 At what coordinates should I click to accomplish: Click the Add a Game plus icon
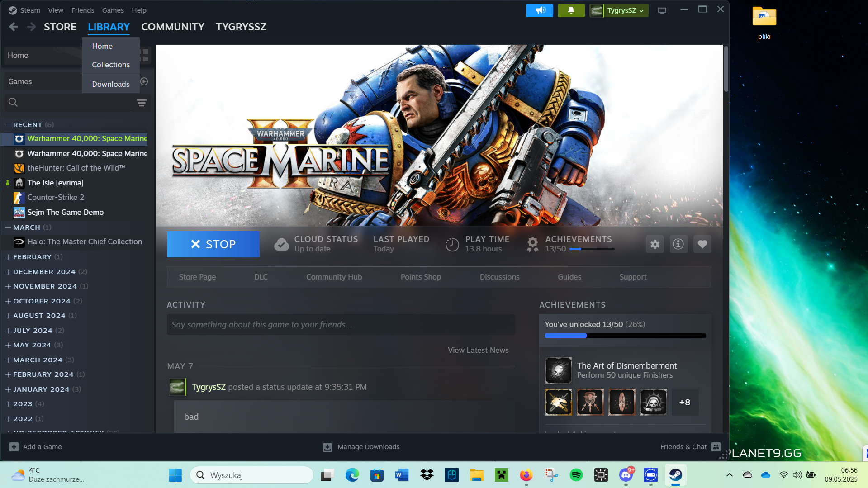pyautogui.click(x=14, y=447)
